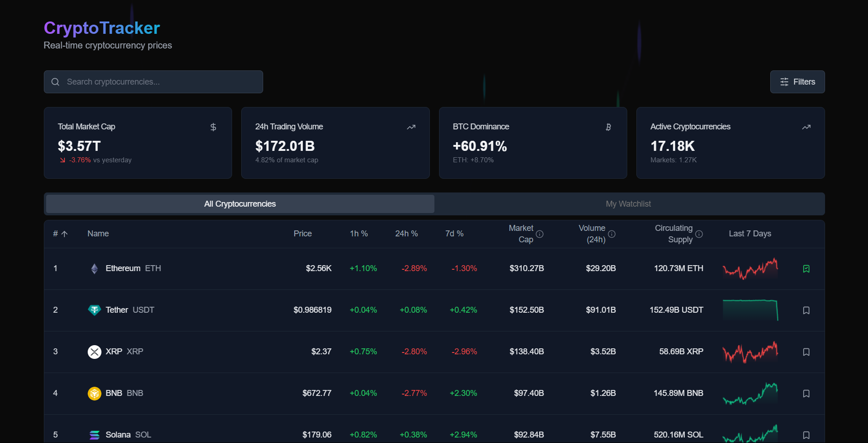Viewport: 868px width, 443px height.
Task: Sort table by rank number column
Action: click(x=60, y=234)
